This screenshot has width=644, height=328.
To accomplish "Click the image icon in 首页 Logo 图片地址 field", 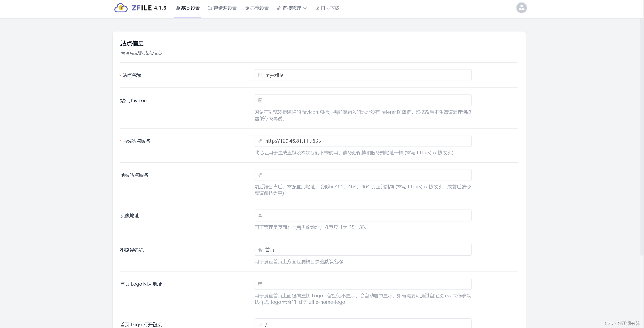I will (260, 284).
